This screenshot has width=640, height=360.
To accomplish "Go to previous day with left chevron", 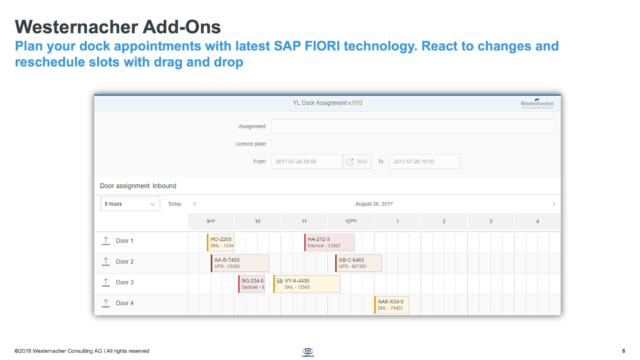I will point(195,204).
